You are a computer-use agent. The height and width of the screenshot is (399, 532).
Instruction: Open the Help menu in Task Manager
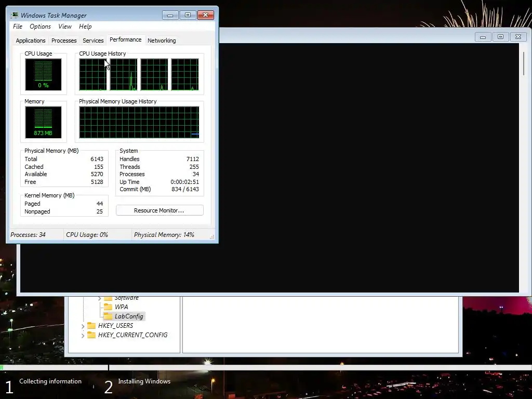coord(85,26)
